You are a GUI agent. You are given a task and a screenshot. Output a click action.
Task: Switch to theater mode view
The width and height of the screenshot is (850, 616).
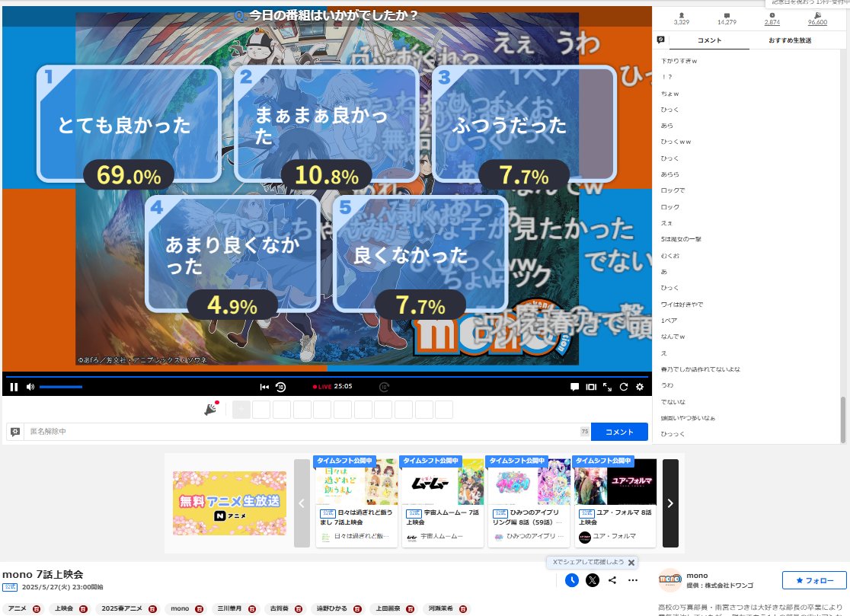click(591, 387)
